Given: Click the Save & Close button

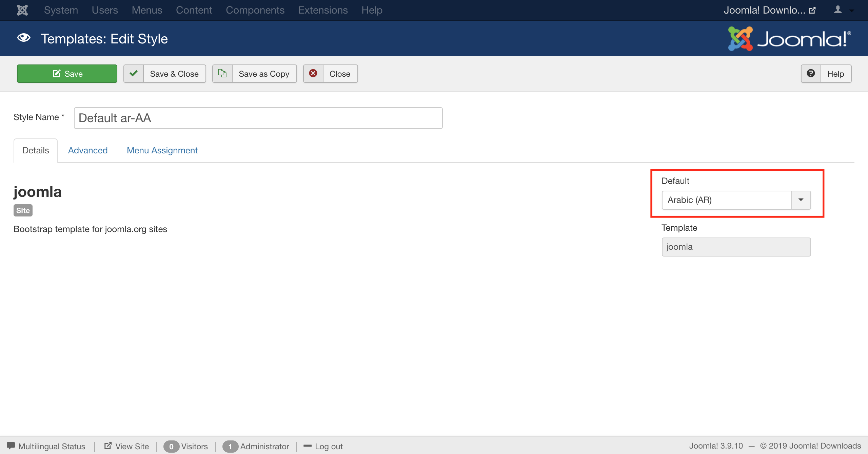Looking at the screenshot, I should [x=165, y=74].
